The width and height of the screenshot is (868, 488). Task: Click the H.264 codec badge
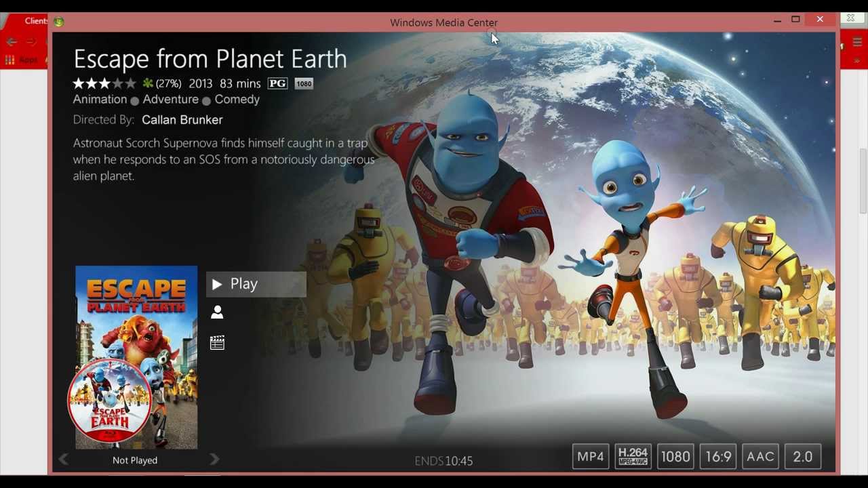click(x=633, y=457)
